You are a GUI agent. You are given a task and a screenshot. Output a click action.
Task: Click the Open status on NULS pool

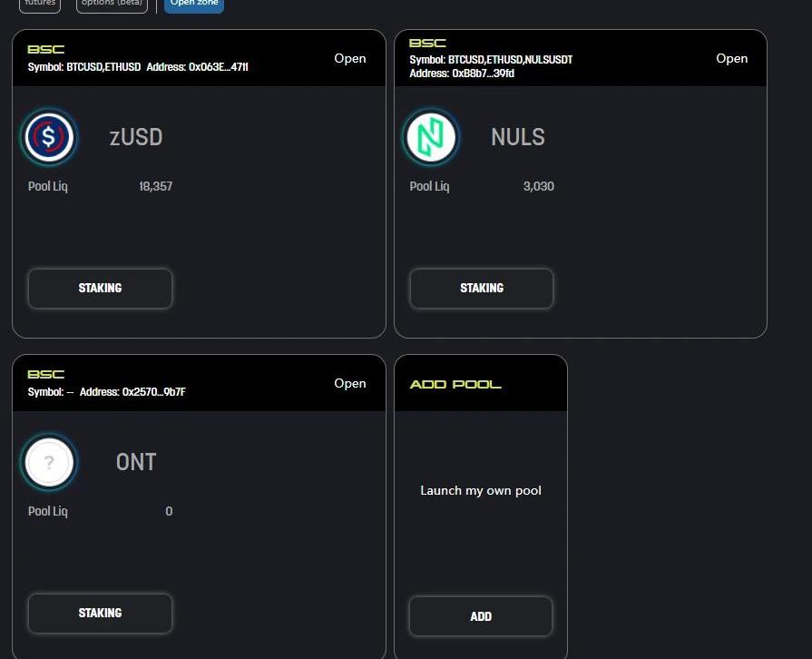pos(731,58)
